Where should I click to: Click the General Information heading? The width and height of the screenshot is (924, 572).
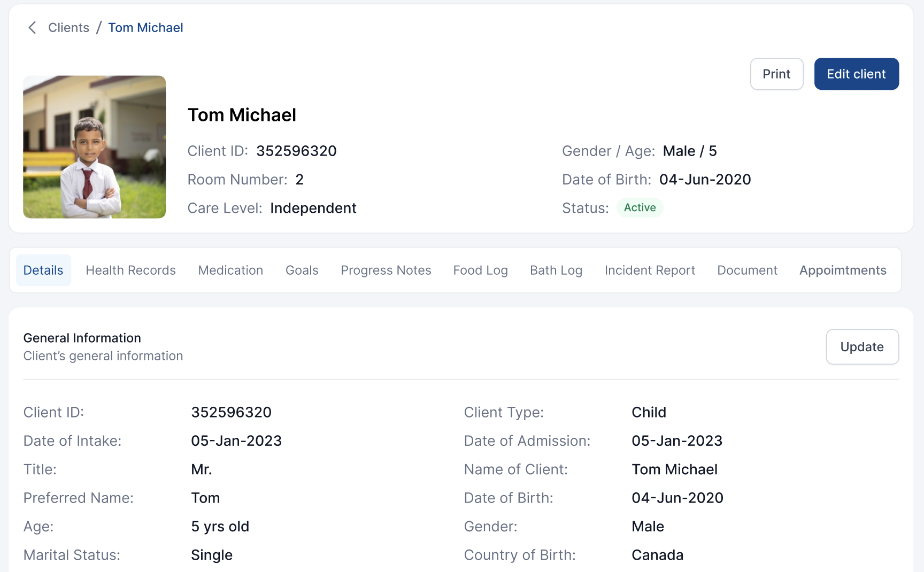point(82,338)
